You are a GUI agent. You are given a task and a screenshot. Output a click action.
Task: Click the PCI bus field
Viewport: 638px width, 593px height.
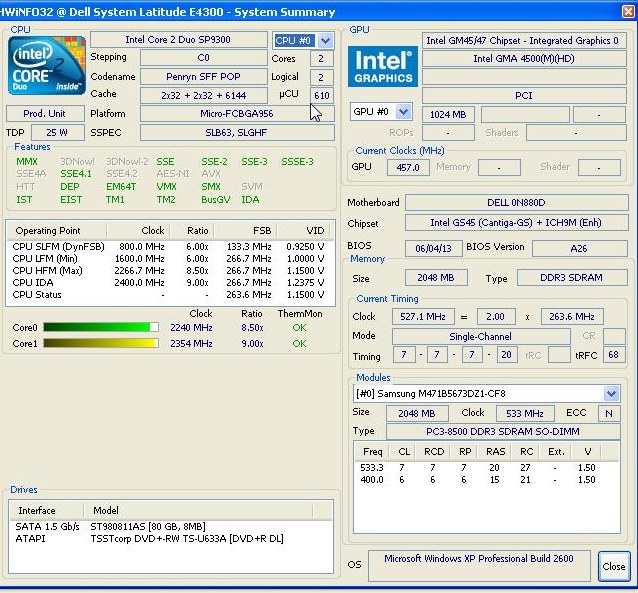[x=524, y=96]
